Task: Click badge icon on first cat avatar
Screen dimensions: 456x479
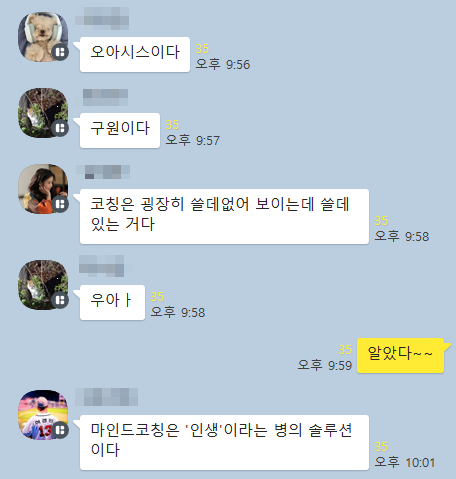Action: (60, 128)
